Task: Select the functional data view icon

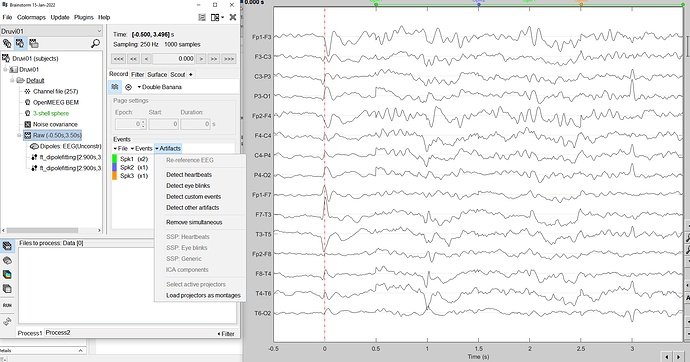Action: click(x=20, y=43)
